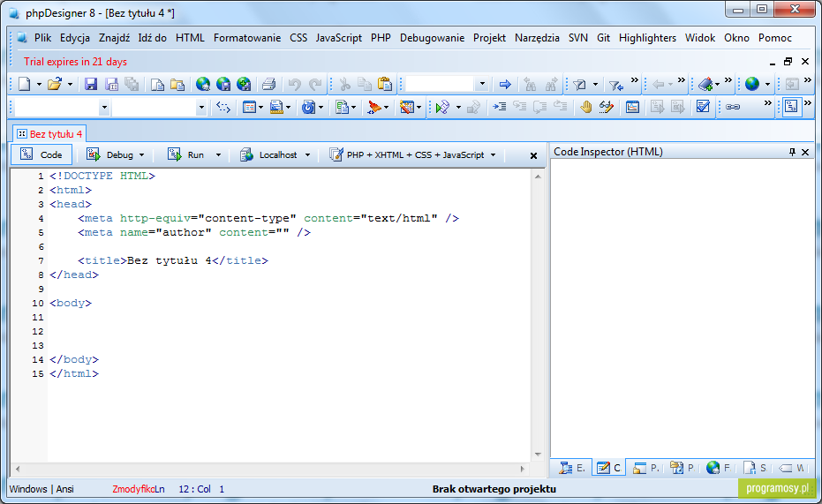Click the "Windows | Ansi" status bar text
822x504 pixels.
pos(41,489)
